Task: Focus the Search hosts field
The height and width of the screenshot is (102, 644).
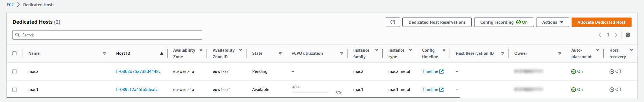Action: coord(107,35)
